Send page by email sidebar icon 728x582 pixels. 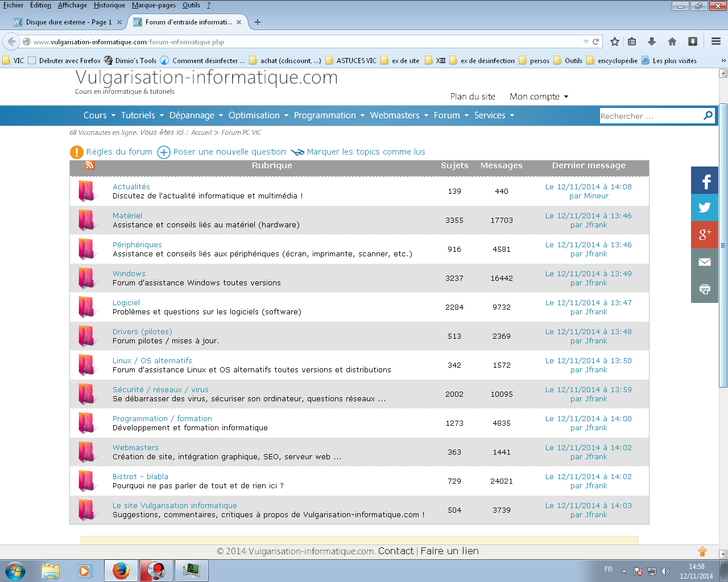(705, 262)
